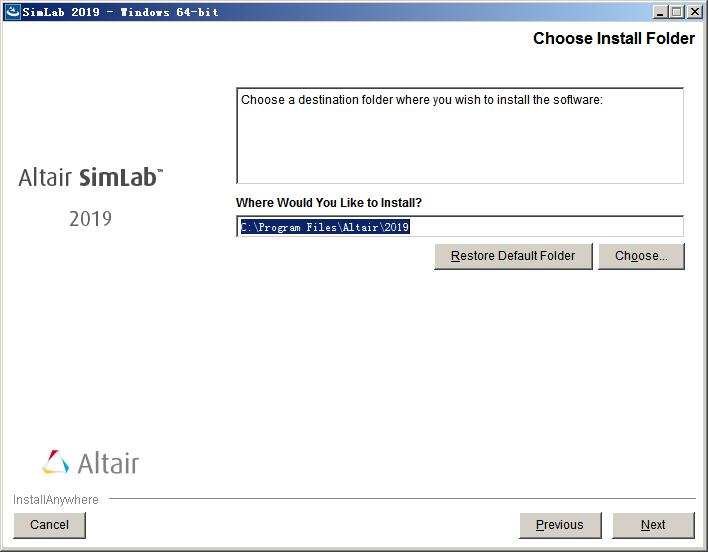This screenshot has width=708, height=552.
Task: Click the 'Where Would You Like to Install?' label
Action: coord(329,203)
